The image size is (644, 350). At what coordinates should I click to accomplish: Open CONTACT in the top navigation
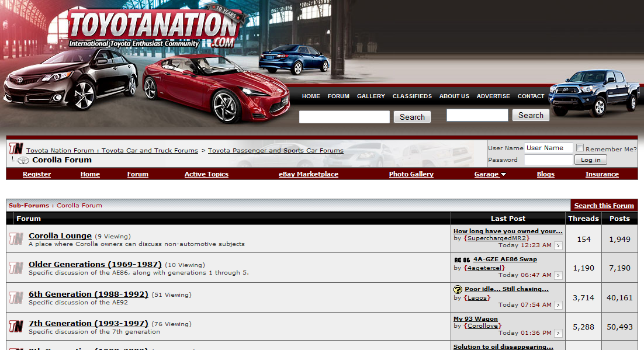point(531,96)
